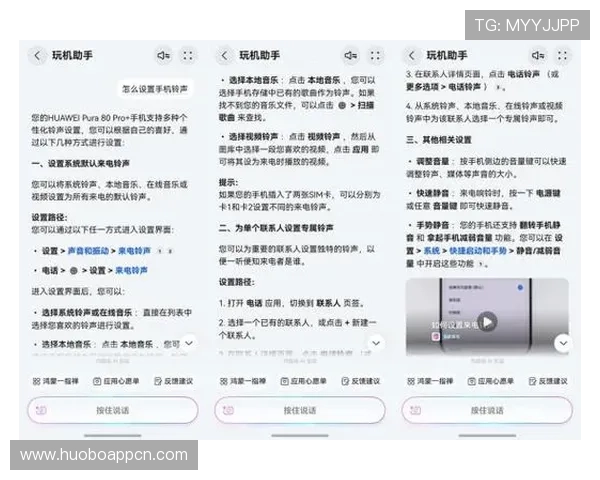Viewport: 600px width, 480px height.
Task: Play the ringtone tutorial video
Action: pos(487,322)
